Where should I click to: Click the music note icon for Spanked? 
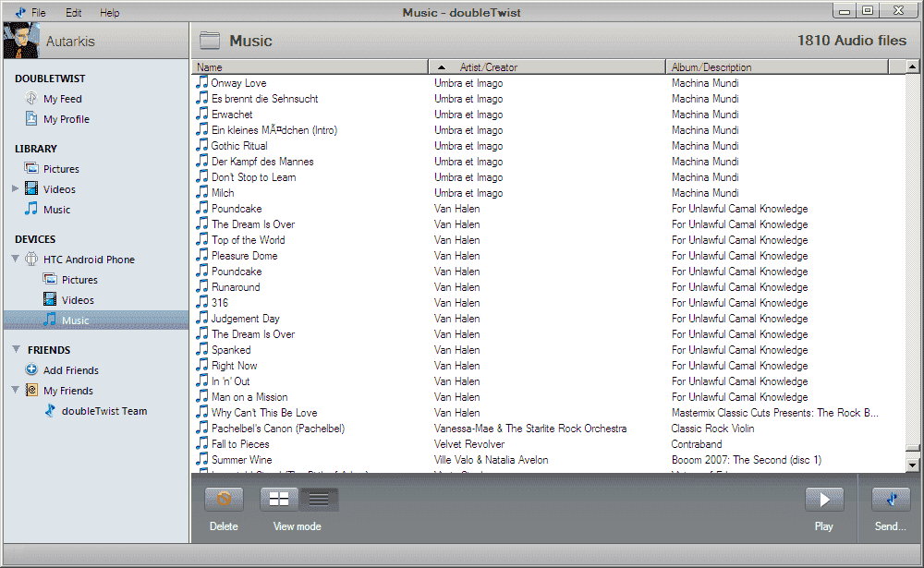pos(202,349)
